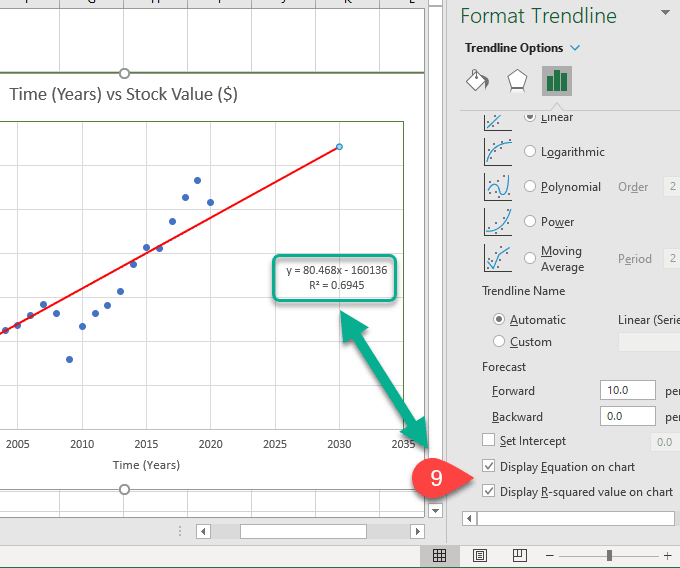The height and width of the screenshot is (568, 680).
Task: Select the Logarithmic trendline option
Action: tap(531, 152)
